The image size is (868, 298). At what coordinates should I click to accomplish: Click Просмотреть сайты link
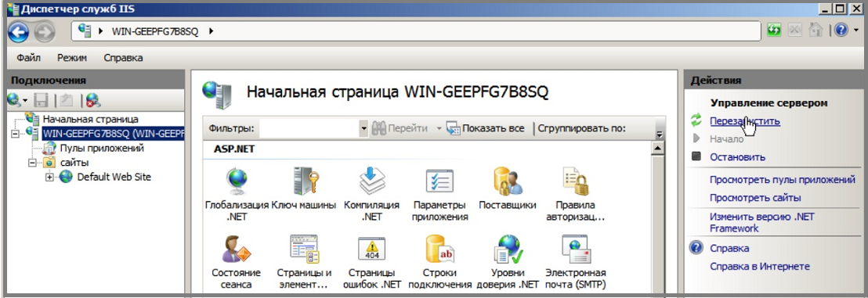coord(755,198)
